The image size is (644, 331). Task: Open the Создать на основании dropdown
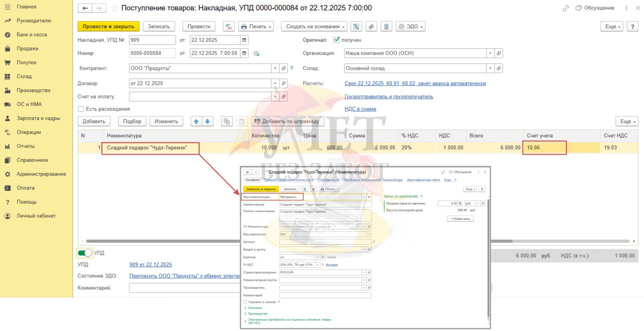(315, 27)
